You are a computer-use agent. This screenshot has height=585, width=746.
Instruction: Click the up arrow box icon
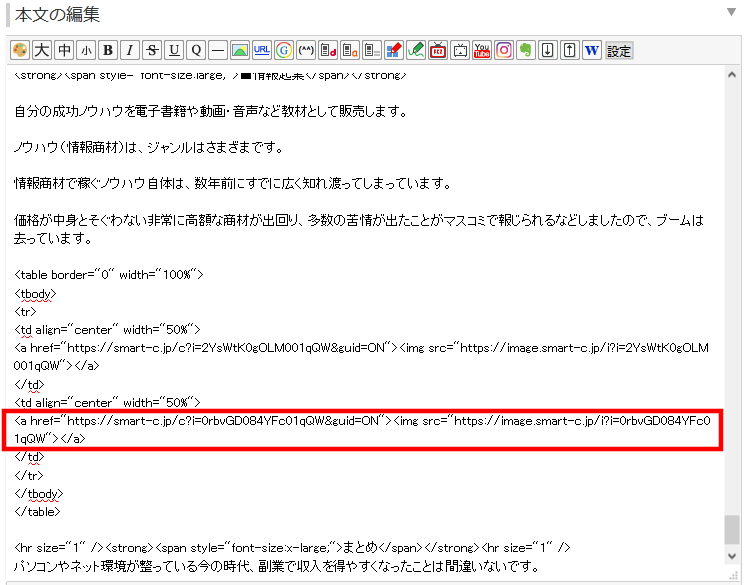tap(569, 50)
